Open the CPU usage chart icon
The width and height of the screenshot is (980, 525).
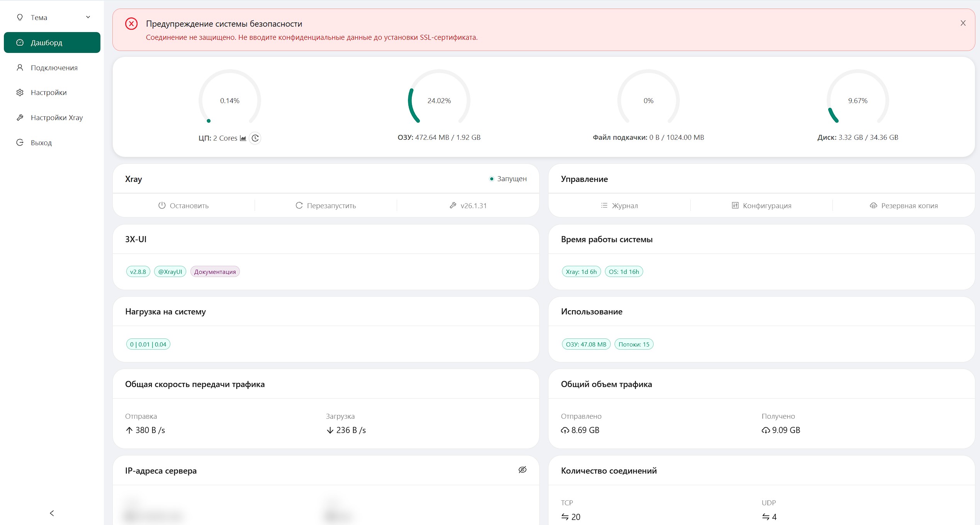click(x=243, y=138)
